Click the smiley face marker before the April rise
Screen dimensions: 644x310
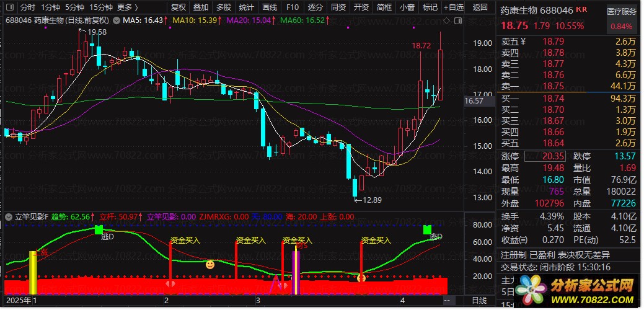click(361, 278)
